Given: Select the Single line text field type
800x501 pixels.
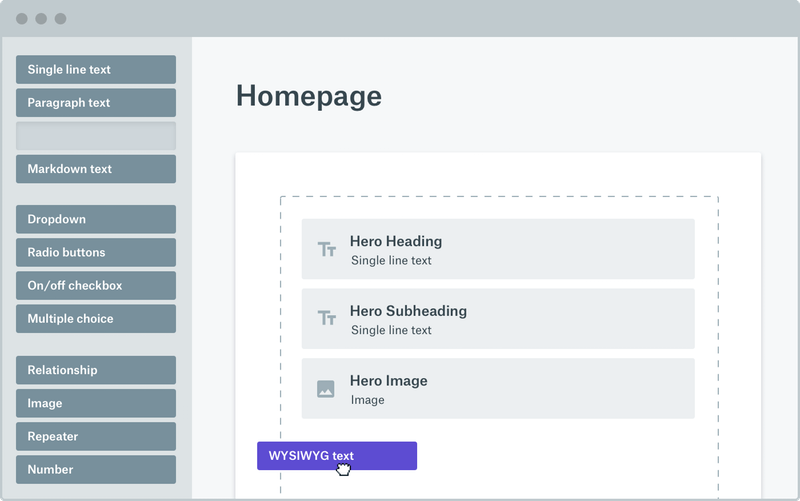Looking at the screenshot, I should pos(96,69).
